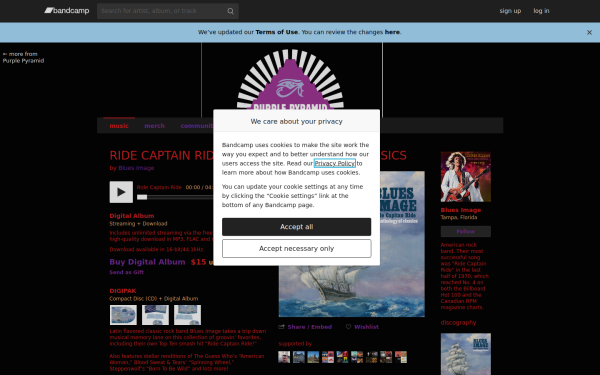Follow Blues Image
The image size is (600, 375).
[x=466, y=232]
